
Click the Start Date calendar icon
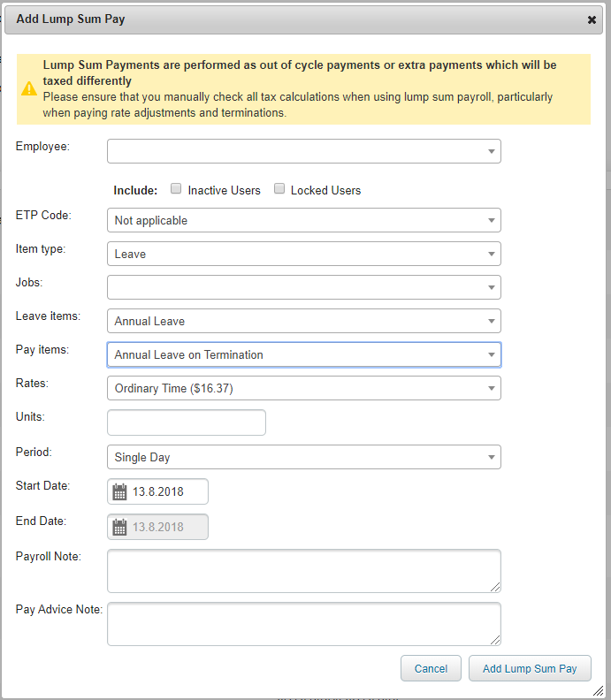click(119, 492)
